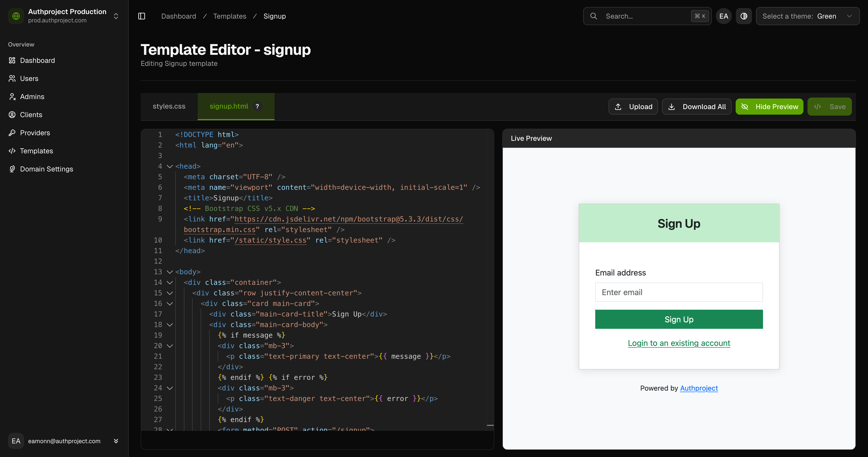868x457 pixels.
Task: Click the Authproject globe logo icon
Action: tap(16, 16)
